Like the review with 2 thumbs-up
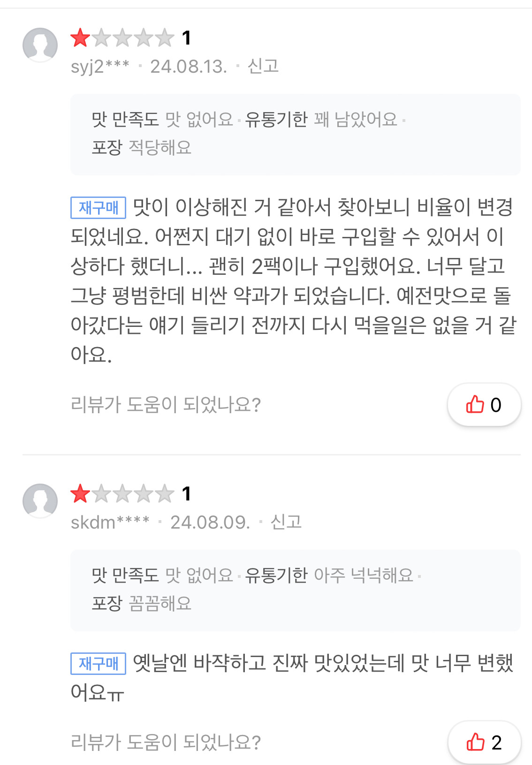 [484, 742]
